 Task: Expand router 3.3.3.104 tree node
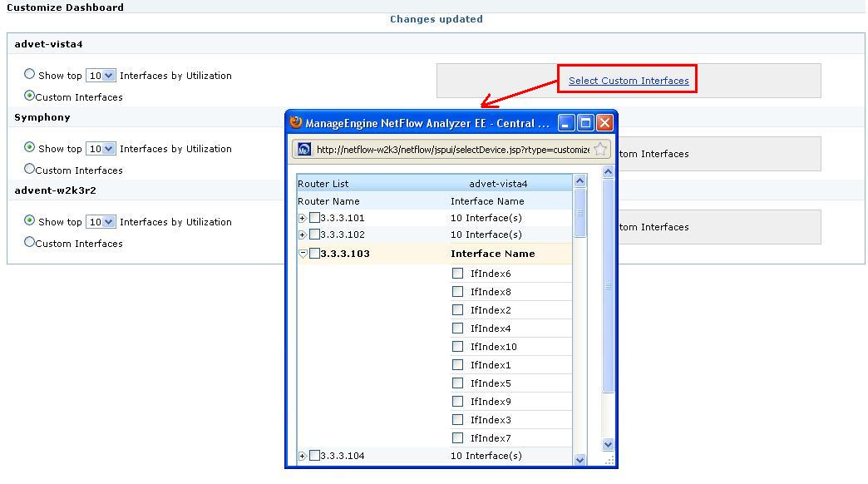point(303,457)
